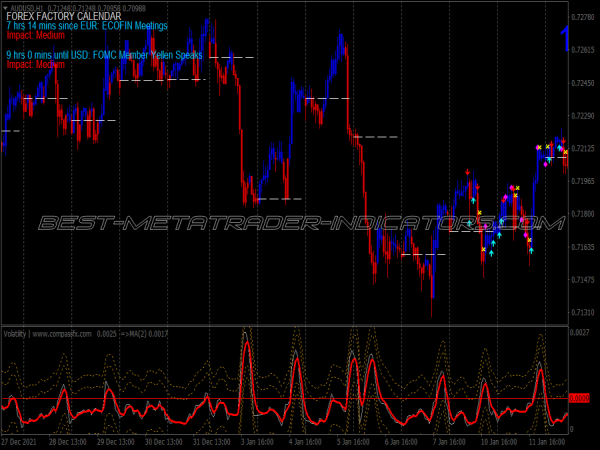Click the 4 Jan 16:00 time label
Image resolution: width=600 pixels, height=450 pixels.
[x=305, y=442]
